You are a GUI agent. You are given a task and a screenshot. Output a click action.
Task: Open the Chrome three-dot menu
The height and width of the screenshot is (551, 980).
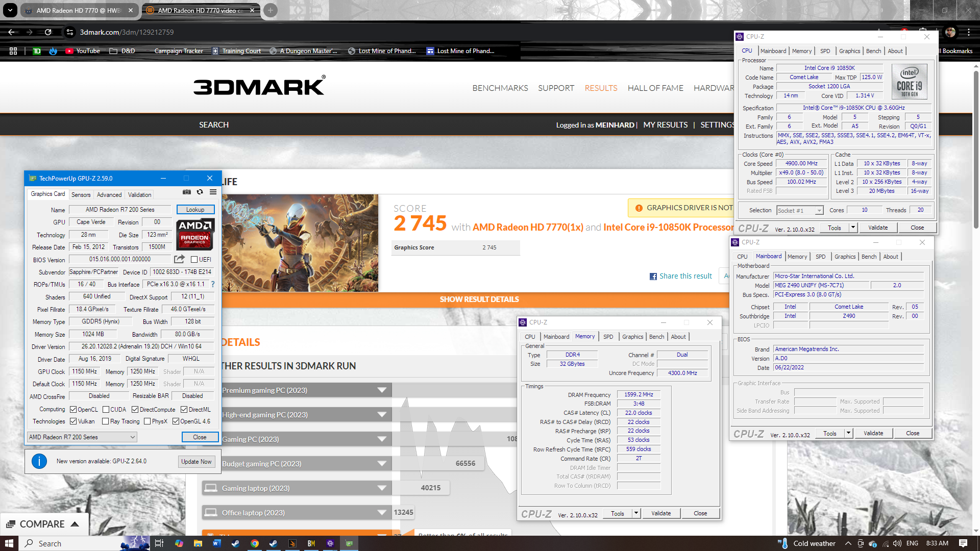click(968, 32)
